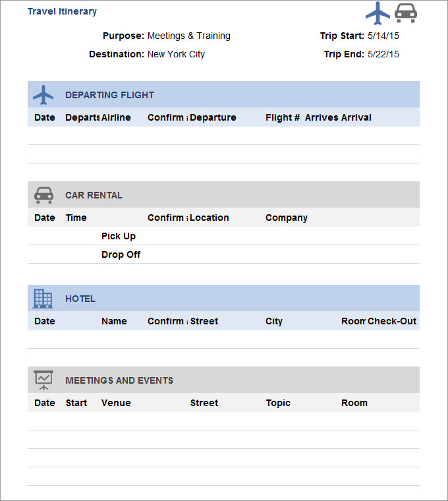Select the airplane icon beside Departing Flight
Screen dimensions: 448x501
[x=43, y=95]
